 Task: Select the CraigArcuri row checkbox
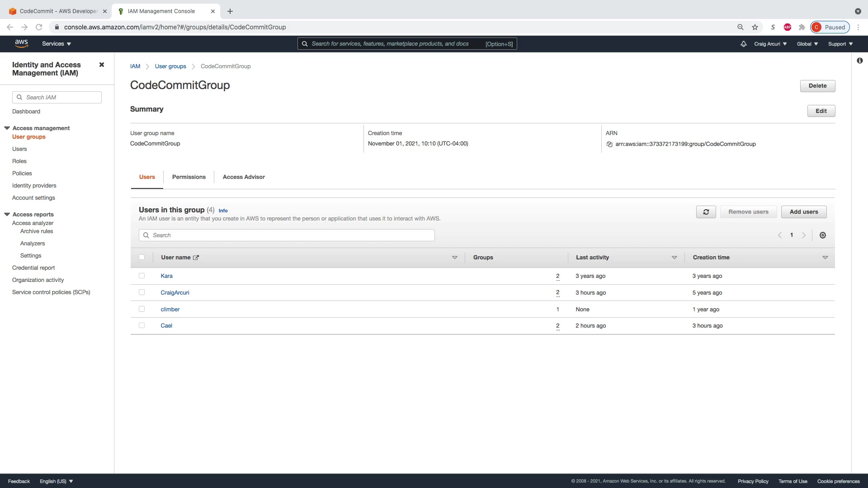[142, 293]
